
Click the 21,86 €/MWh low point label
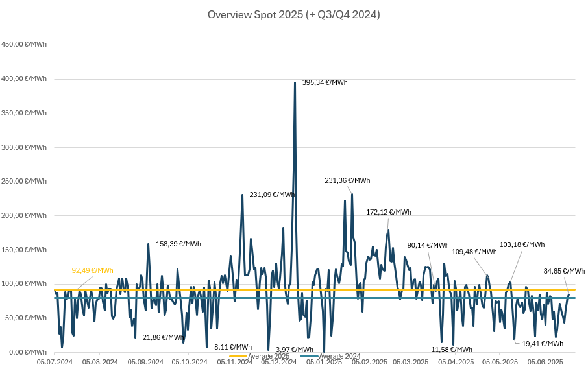(163, 337)
